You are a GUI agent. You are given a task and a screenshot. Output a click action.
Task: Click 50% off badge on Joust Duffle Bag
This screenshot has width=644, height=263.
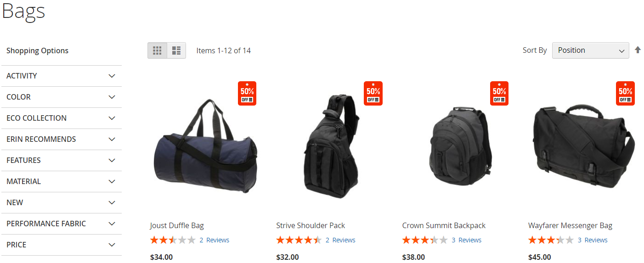click(247, 93)
